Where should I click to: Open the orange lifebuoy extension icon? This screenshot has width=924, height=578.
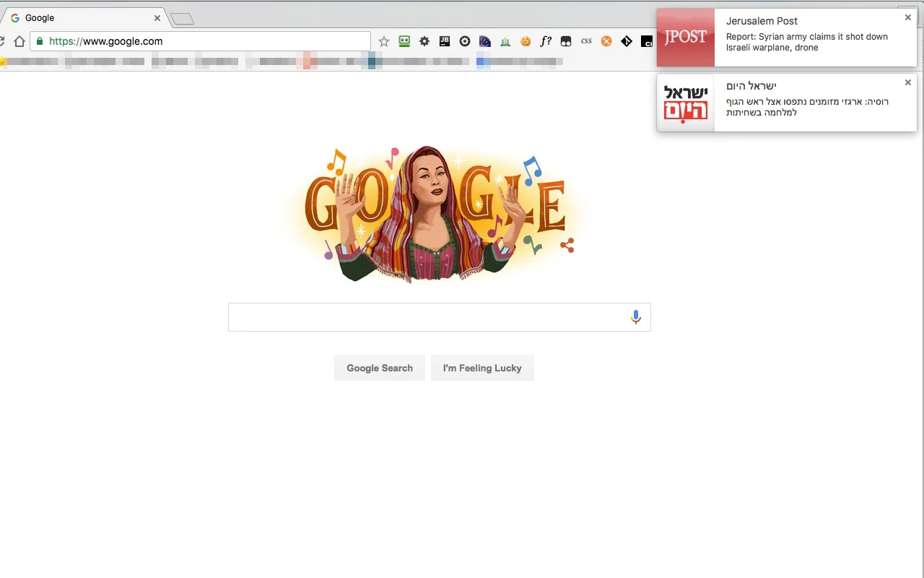(606, 42)
